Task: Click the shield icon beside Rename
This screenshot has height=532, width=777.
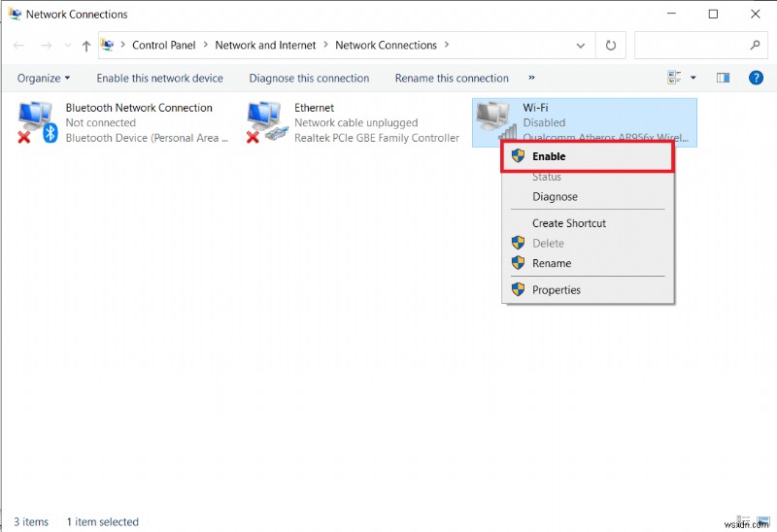Action: tap(518, 262)
